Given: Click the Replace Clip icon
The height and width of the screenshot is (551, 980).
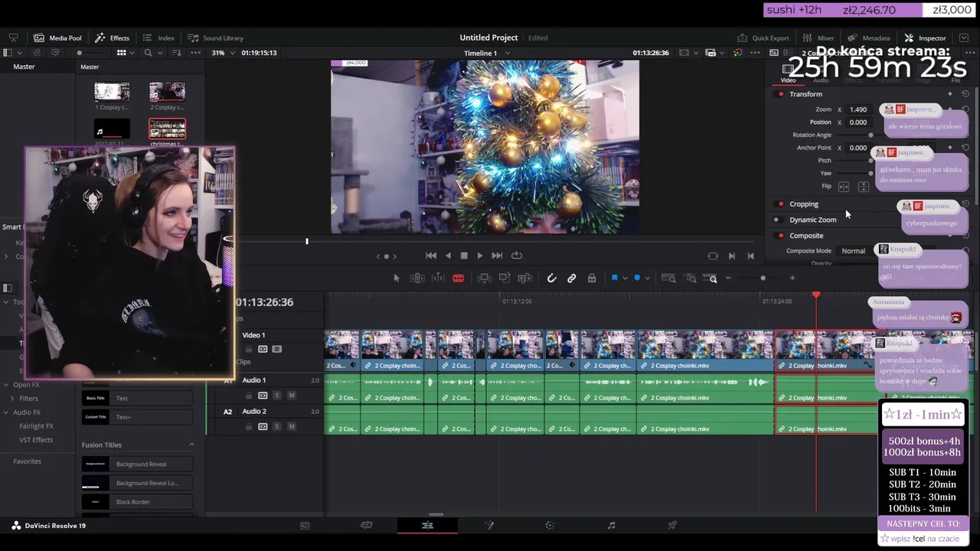Looking at the screenshot, I should 524,279.
